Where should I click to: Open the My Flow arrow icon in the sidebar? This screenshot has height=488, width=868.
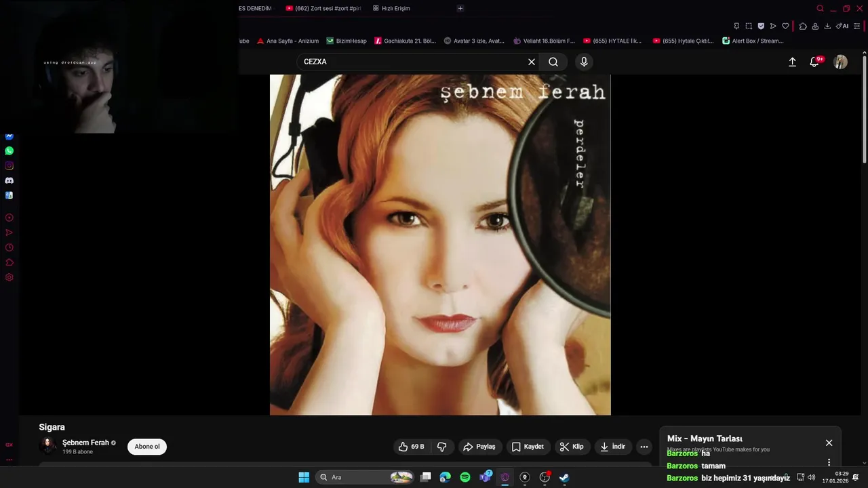[x=9, y=232]
